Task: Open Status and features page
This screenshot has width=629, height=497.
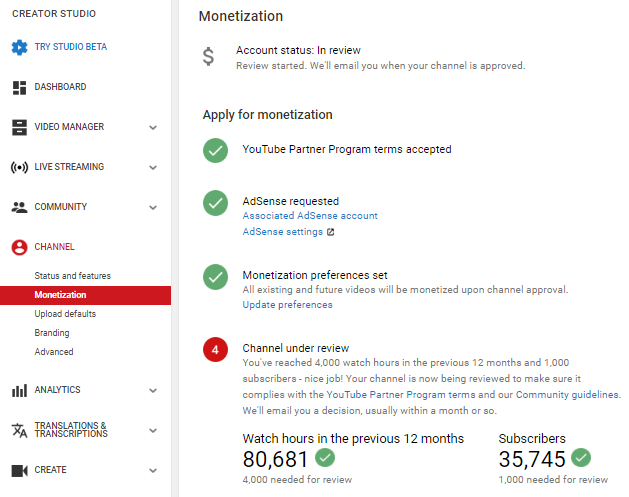Action: click(73, 276)
